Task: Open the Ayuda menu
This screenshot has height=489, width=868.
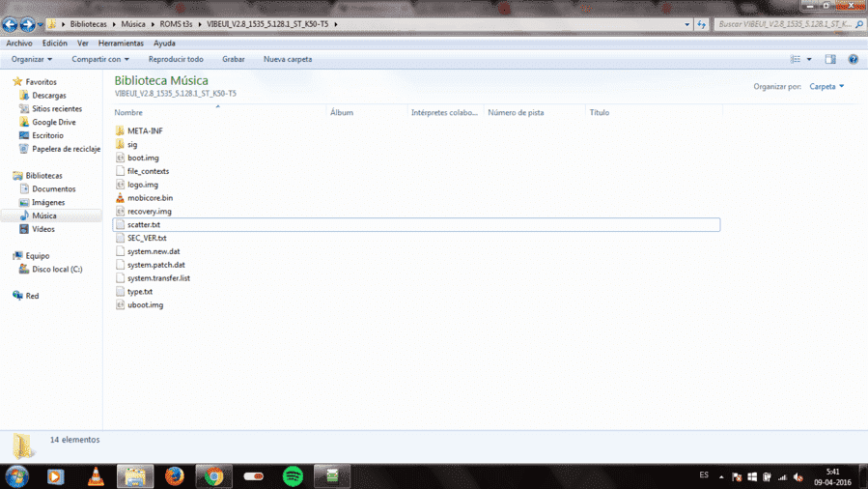Action: pyautogui.click(x=164, y=43)
